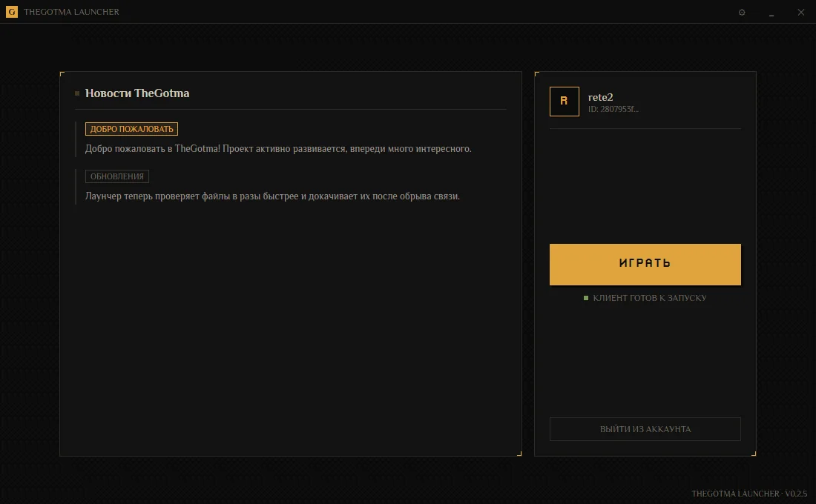Log out via ВЫЙТИ ИЗ АККАУНТА
The height and width of the screenshot is (504, 816).
click(x=645, y=429)
